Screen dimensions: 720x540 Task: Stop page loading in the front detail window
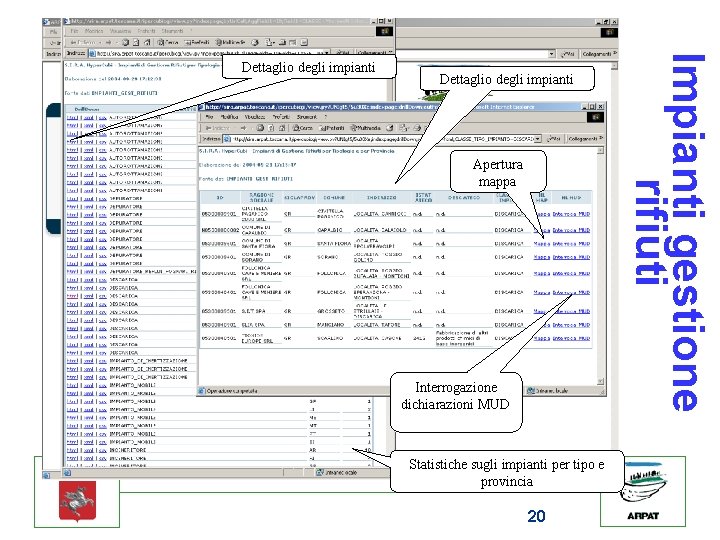(x=260, y=128)
